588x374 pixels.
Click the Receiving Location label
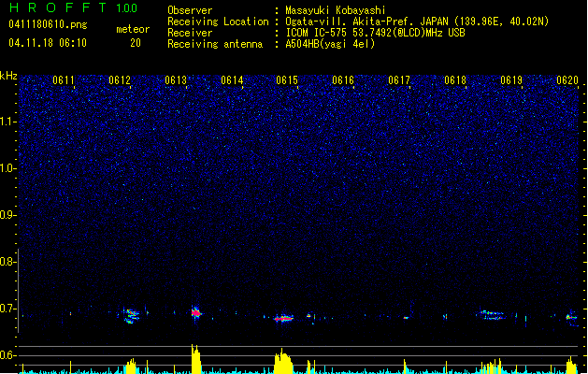[x=218, y=22]
